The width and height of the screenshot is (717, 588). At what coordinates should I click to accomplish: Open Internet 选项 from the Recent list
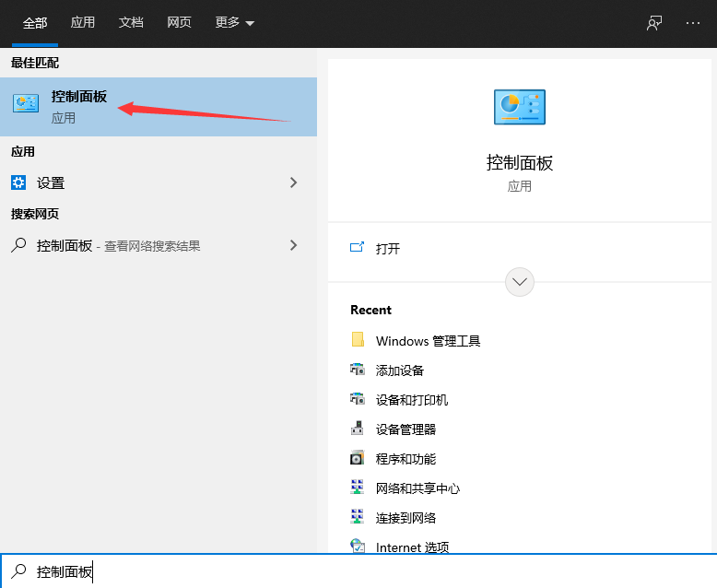click(412, 547)
